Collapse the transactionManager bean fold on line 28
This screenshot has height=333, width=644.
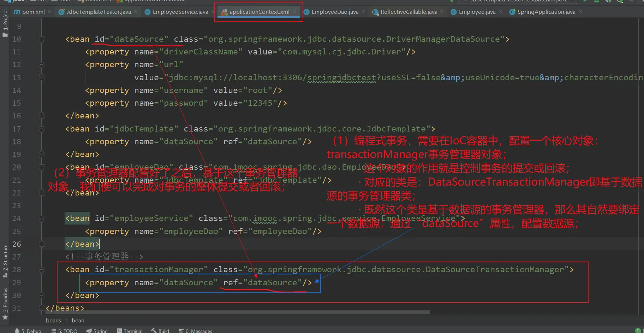(41, 270)
